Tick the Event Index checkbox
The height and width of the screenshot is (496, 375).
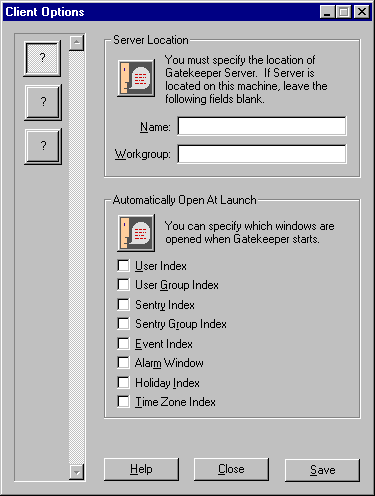pos(123,343)
